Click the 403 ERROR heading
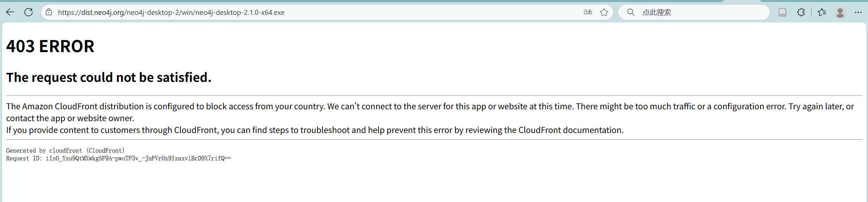868x202 pixels. click(50, 46)
